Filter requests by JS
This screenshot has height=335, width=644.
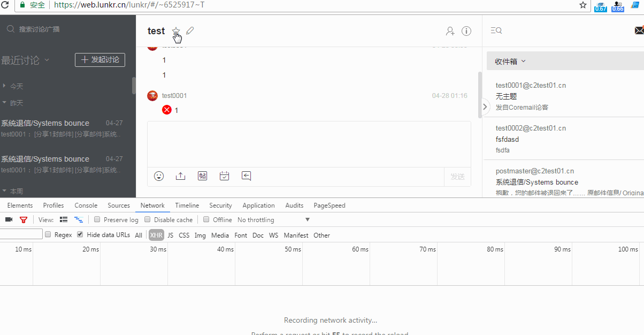point(171,235)
